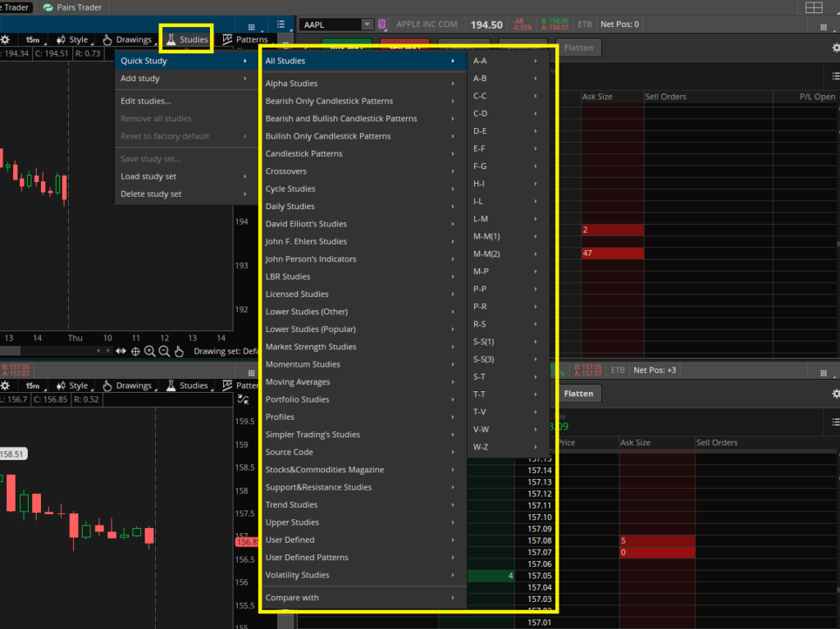Open the 15m timeframe selector in upper chart

tap(33, 39)
